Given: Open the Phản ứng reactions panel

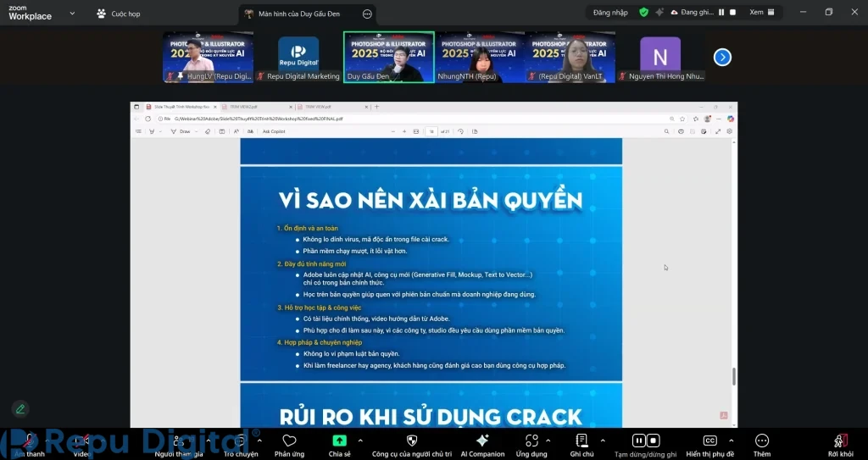Looking at the screenshot, I should (289, 443).
